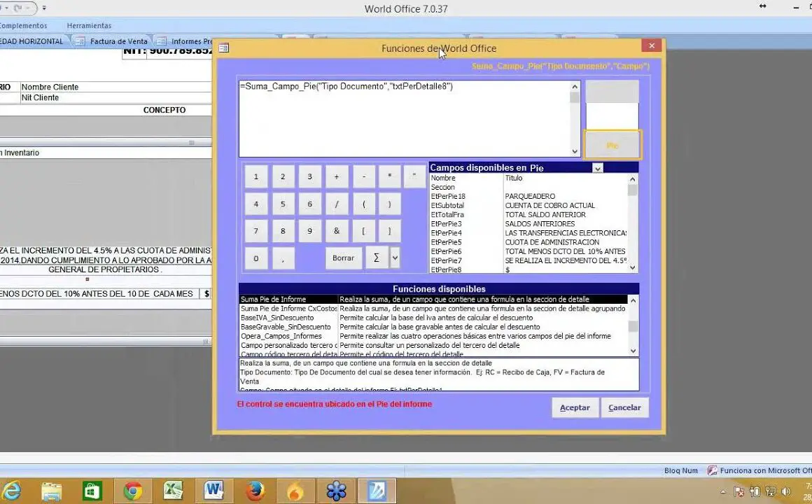This screenshot has width=812, height=504.
Task: Click keypad digit 9
Action: tap(309, 231)
